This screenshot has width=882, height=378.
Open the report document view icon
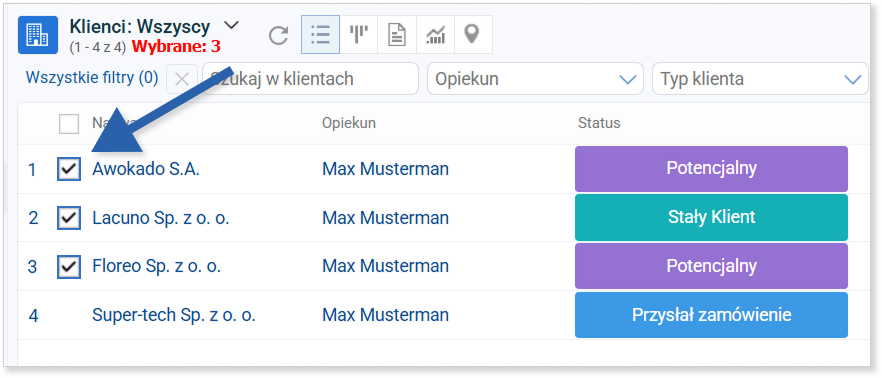click(x=397, y=35)
